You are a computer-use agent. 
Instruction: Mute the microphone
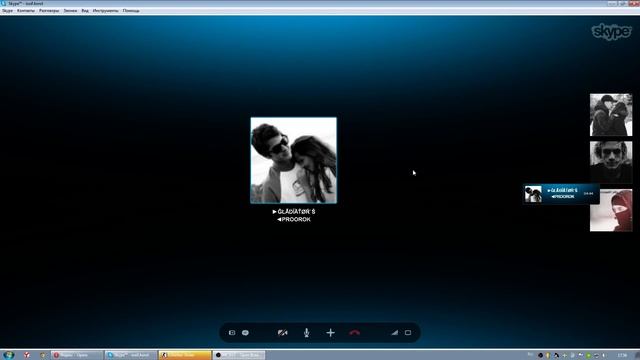307,333
